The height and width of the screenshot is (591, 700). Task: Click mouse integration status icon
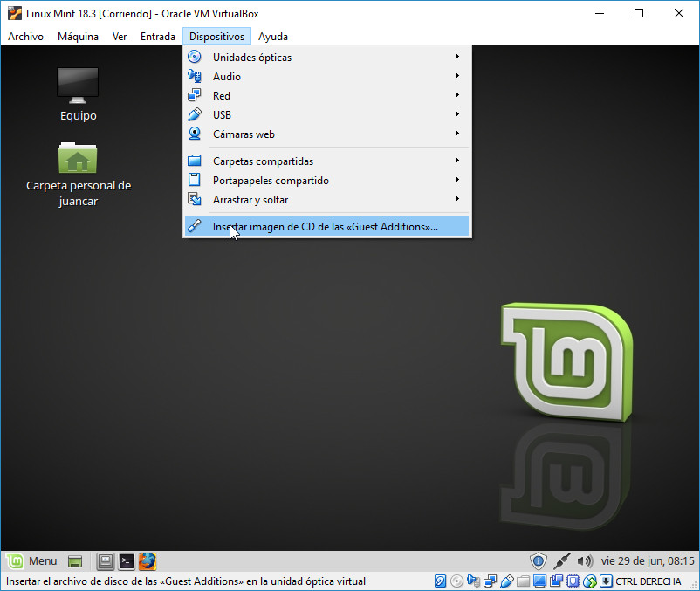pos(590,581)
